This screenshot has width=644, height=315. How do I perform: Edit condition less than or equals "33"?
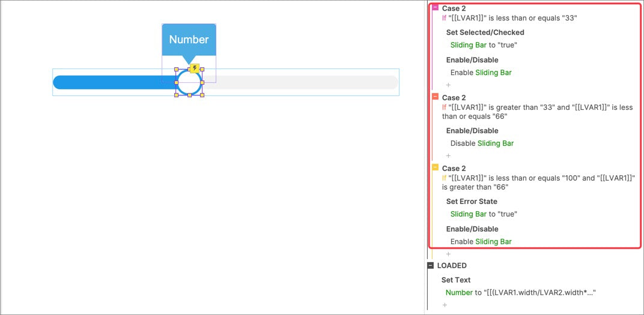[x=509, y=17]
